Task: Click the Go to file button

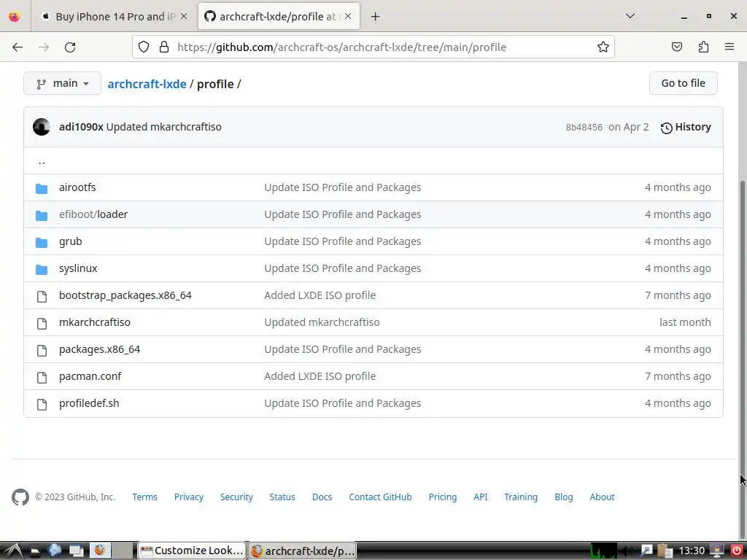Action: [x=683, y=83]
